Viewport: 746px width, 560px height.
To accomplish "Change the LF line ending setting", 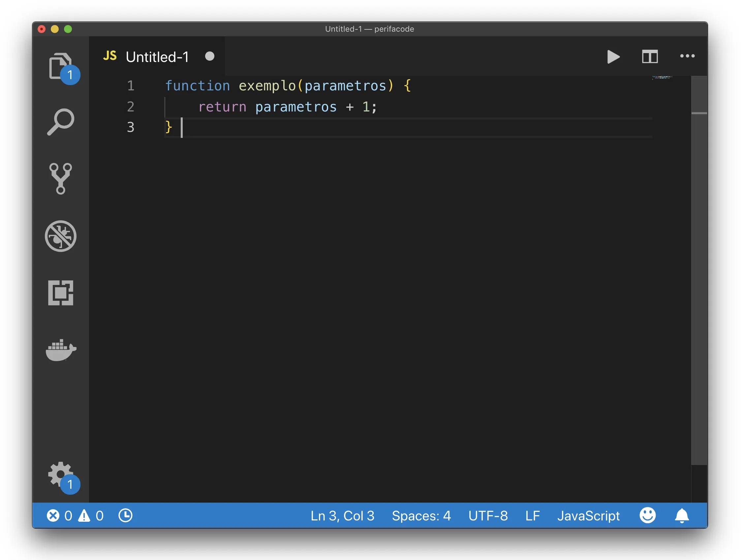I will tap(532, 515).
